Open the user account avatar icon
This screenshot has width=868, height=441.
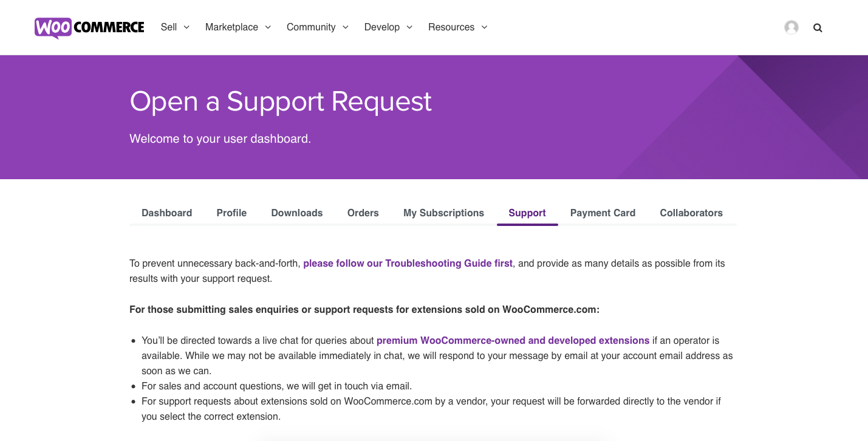pyautogui.click(x=791, y=27)
